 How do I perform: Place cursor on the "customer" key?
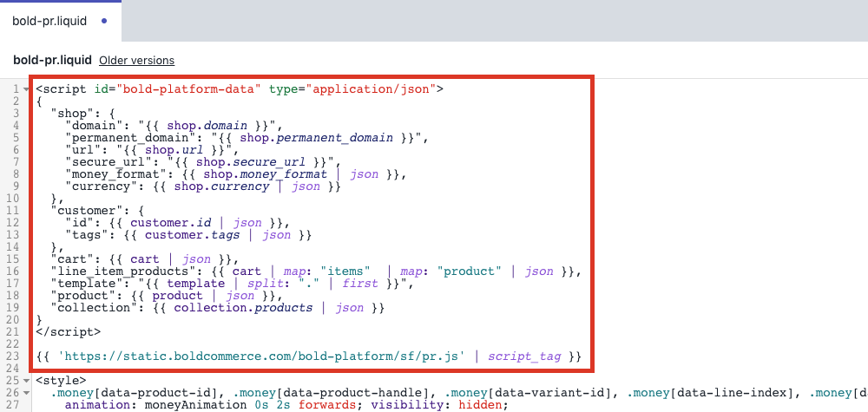click(x=87, y=211)
